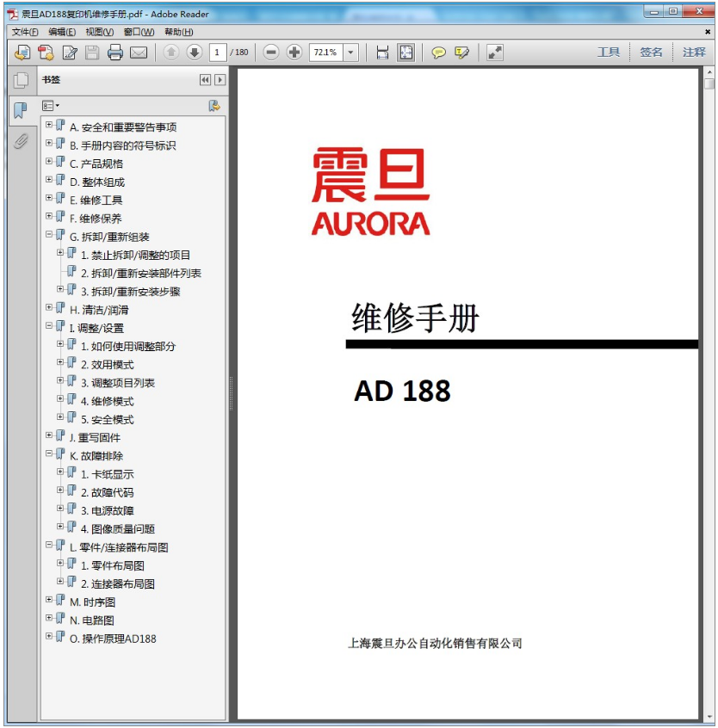Maximize the Adobe Reader window
The height and width of the screenshot is (728, 718).
pos(673,11)
